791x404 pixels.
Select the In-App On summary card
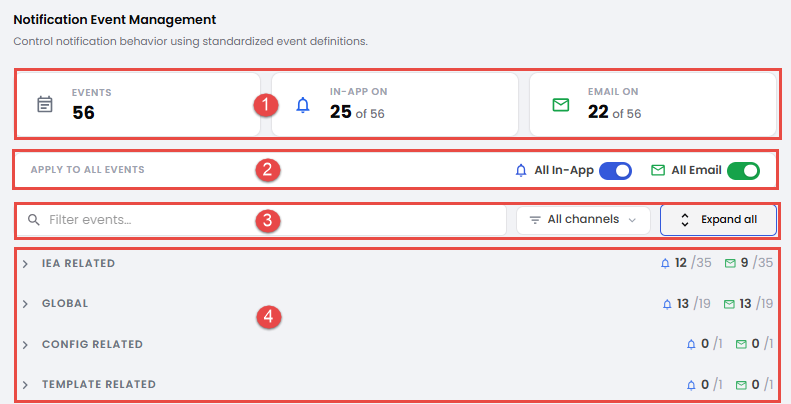coord(395,104)
